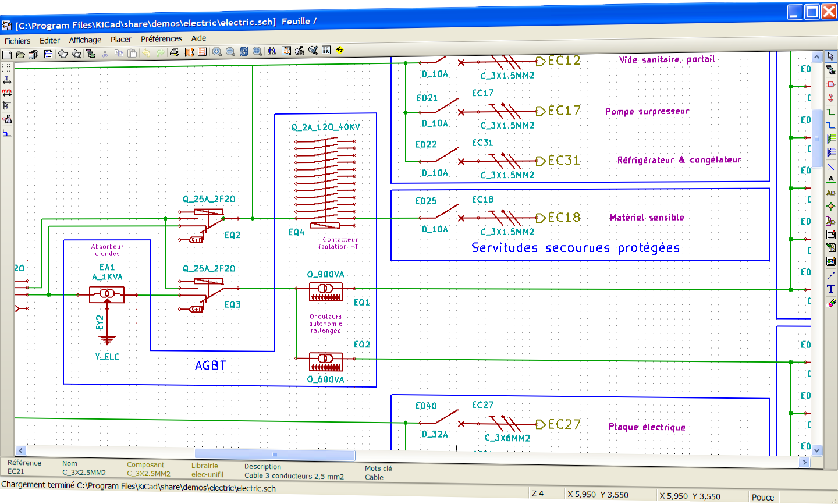Select import hierarchical labels tool
Screen dimensions: 838x504
[831, 248]
